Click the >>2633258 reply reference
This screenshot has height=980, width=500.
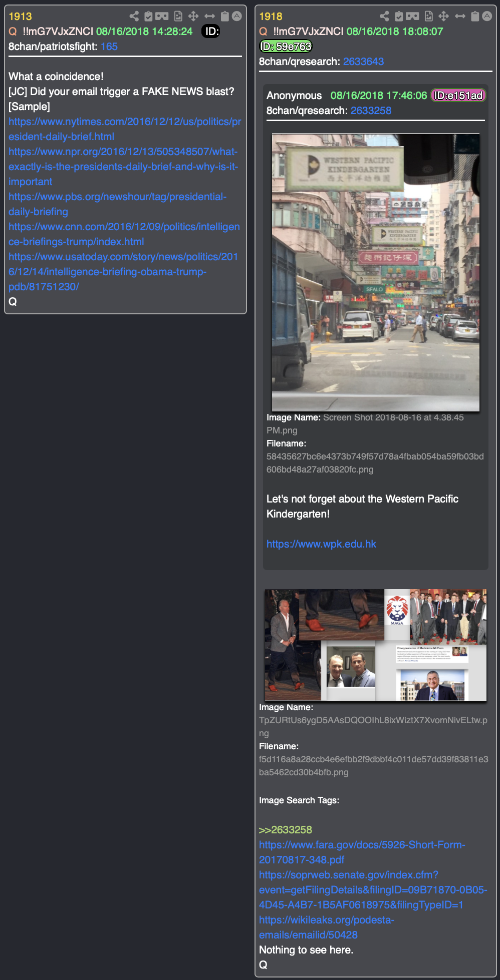pos(286,830)
